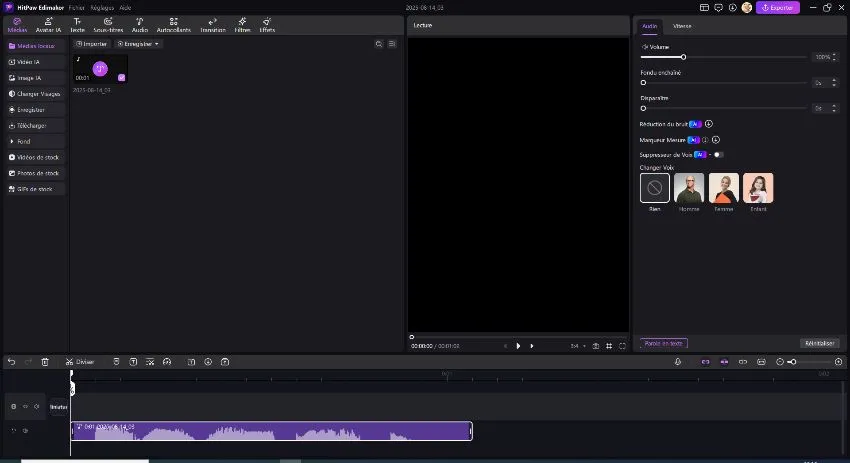The height and width of the screenshot is (463, 850).
Task: Open the Aide menu
Action: (125, 8)
